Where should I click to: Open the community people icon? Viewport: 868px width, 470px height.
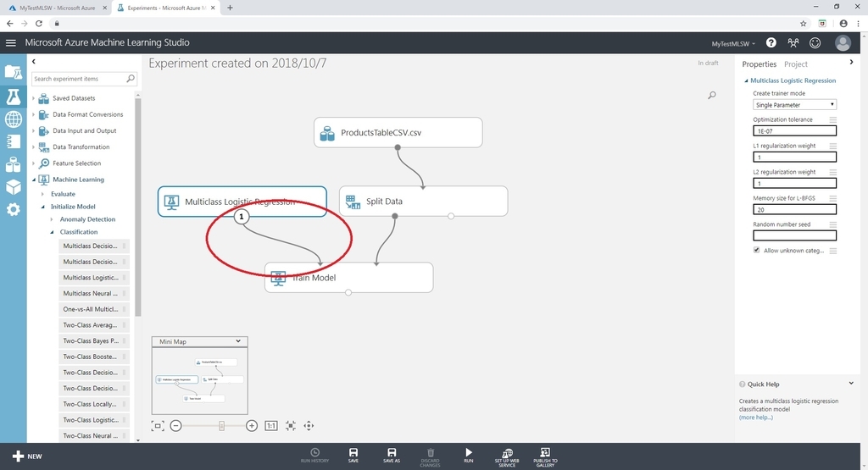coord(793,42)
